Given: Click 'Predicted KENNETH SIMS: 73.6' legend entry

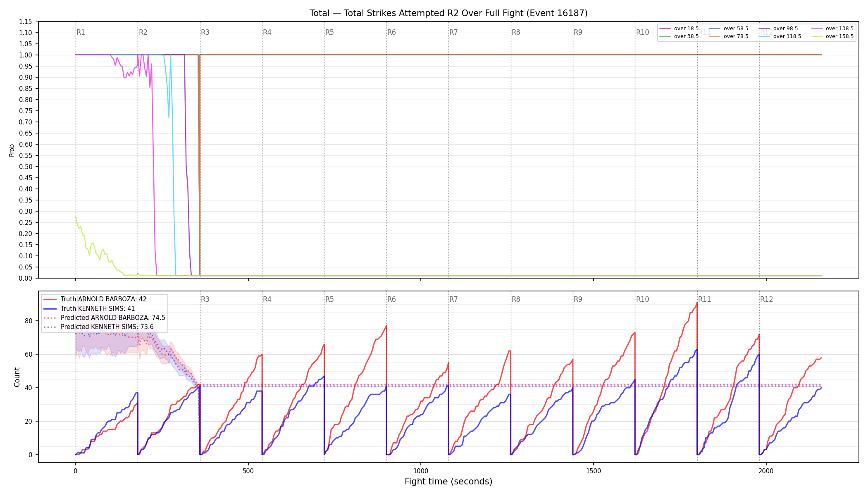Looking at the screenshot, I should click(98, 327).
